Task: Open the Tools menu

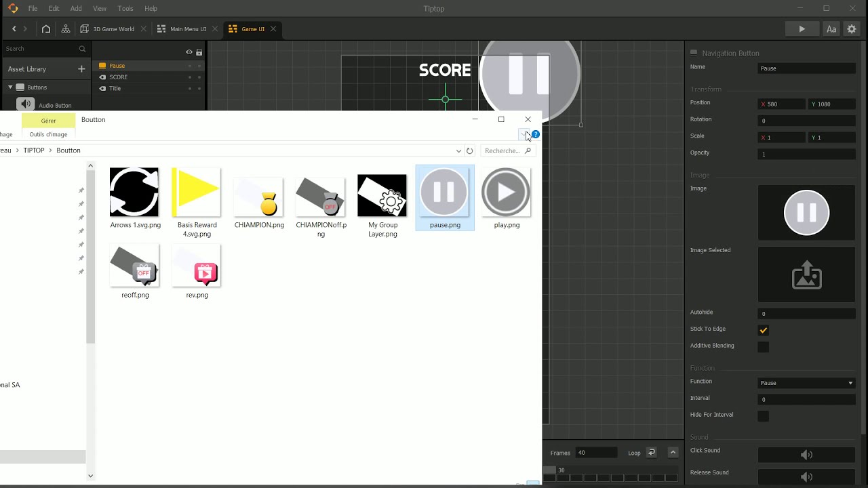Action: pyautogui.click(x=125, y=9)
